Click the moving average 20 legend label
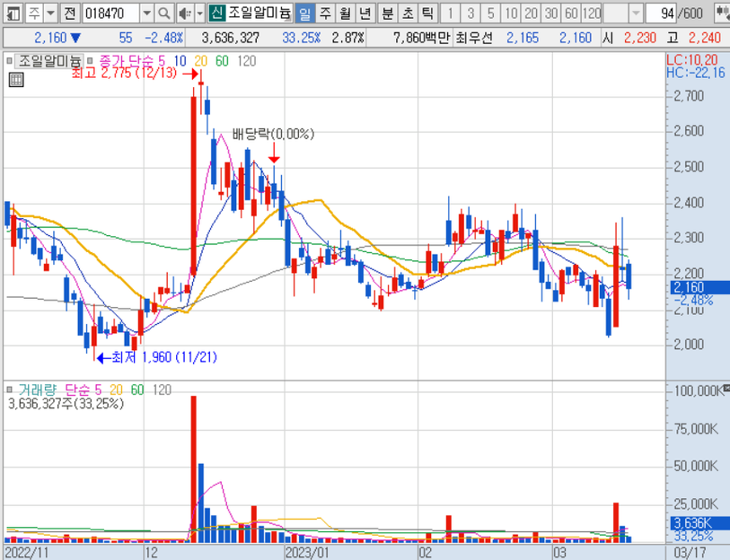 200,61
